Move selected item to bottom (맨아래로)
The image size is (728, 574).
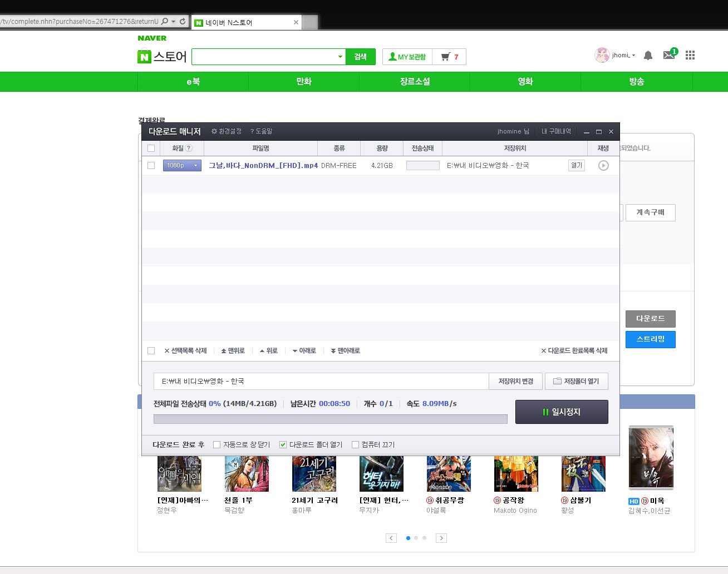[345, 350]
